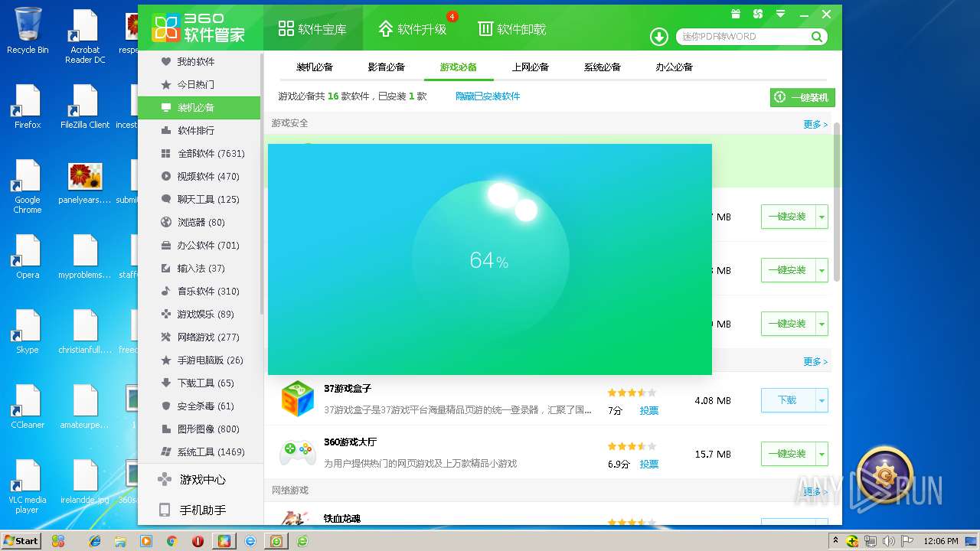
Task: Click the 一键装机 button
Action: [802, 97]
